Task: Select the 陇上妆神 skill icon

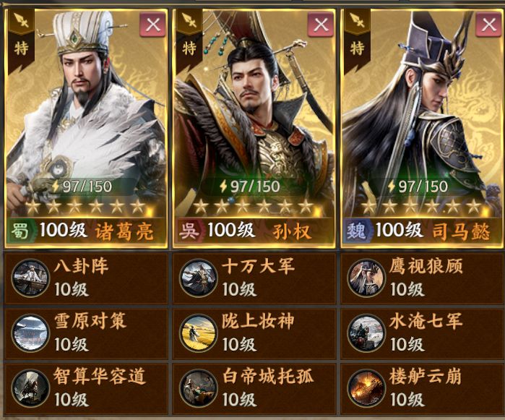Action: pyautogui.click(x=199, y=333)
